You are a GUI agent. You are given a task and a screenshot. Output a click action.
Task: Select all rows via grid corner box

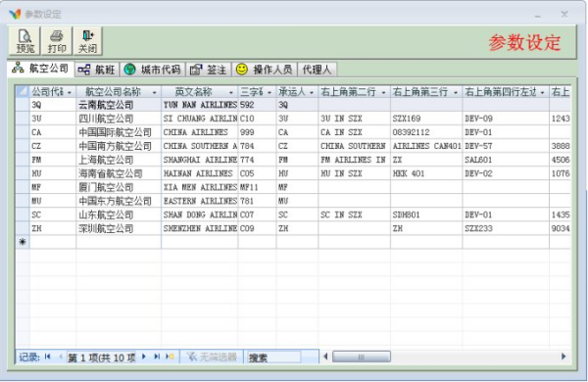[x=23, y=91]
